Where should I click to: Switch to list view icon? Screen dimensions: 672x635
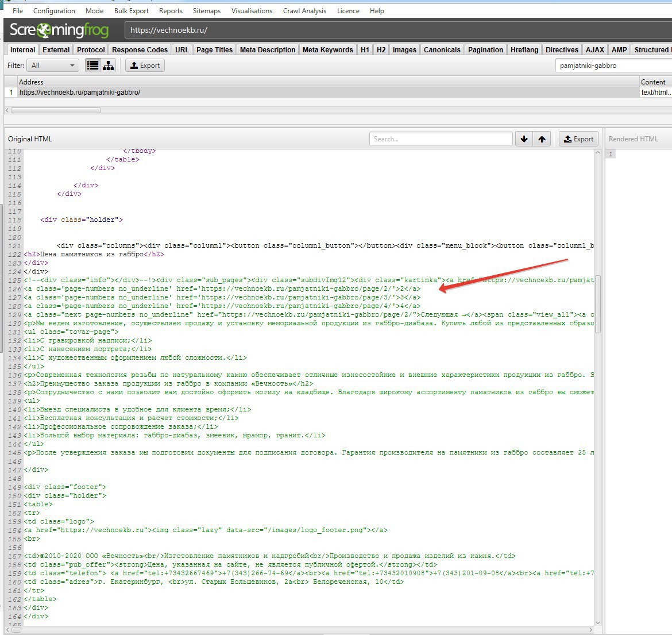92,65
